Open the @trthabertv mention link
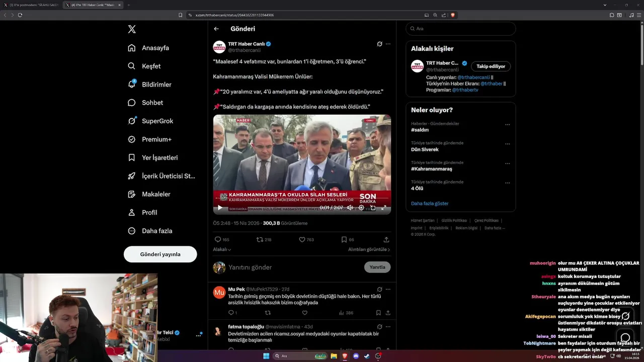The height and width of the screenshot is (362, 644). pos(465,90)
